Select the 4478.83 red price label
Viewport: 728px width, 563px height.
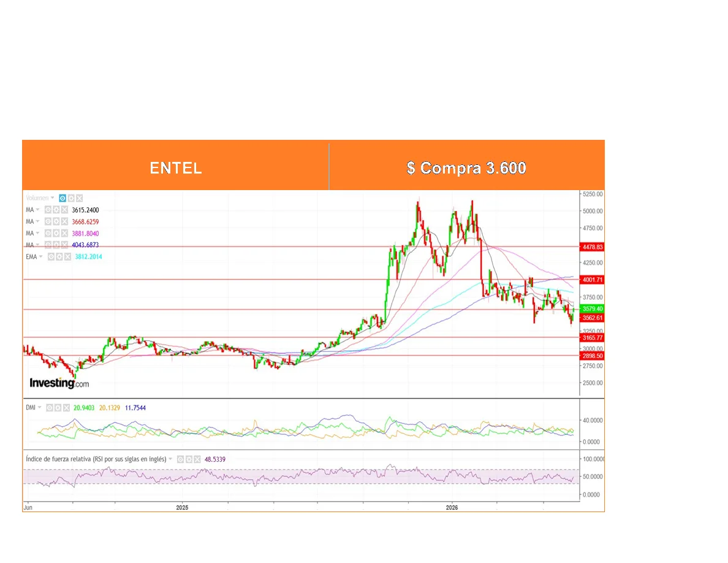593,247
